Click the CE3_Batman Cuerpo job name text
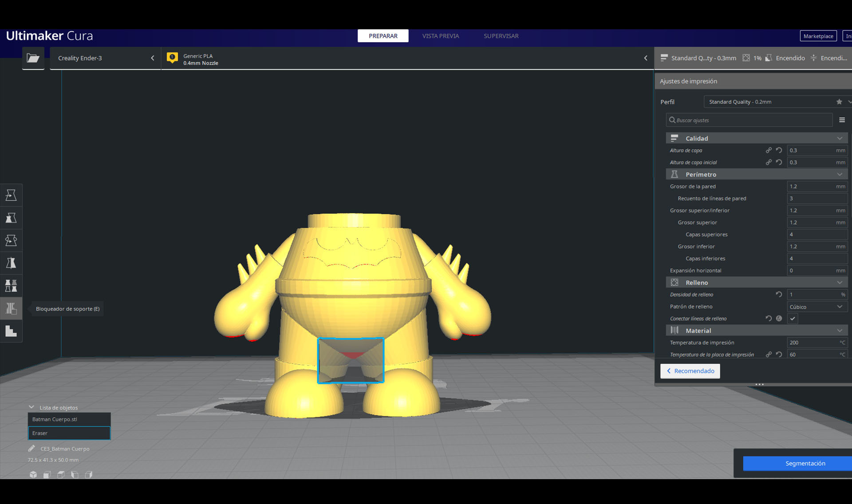The image size is (852, 504). coord(65,449)
